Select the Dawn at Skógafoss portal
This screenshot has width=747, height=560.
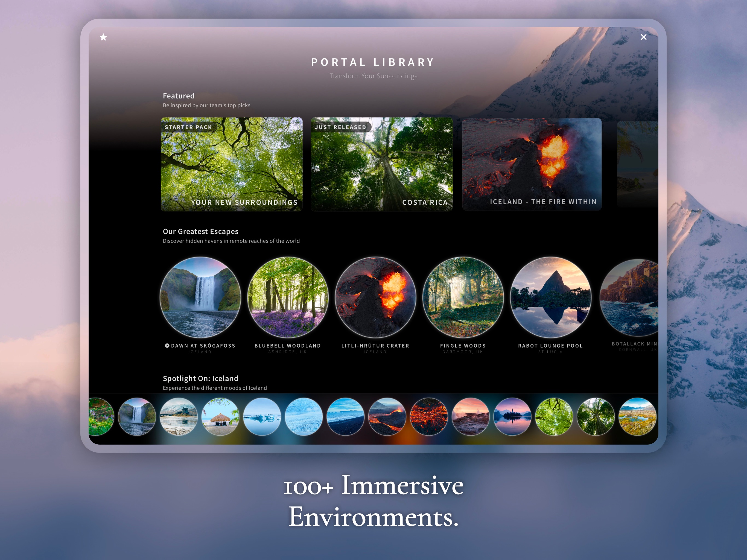[200, 297]
